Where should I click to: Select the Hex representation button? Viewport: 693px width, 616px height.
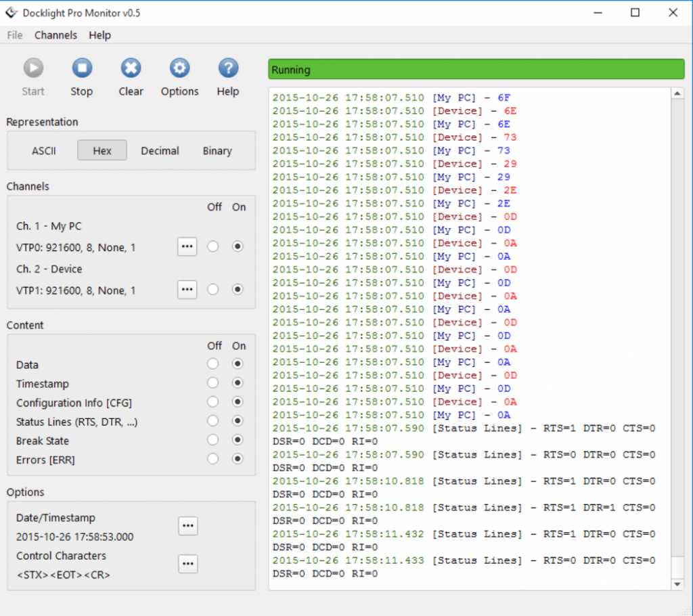pos(102,150)
